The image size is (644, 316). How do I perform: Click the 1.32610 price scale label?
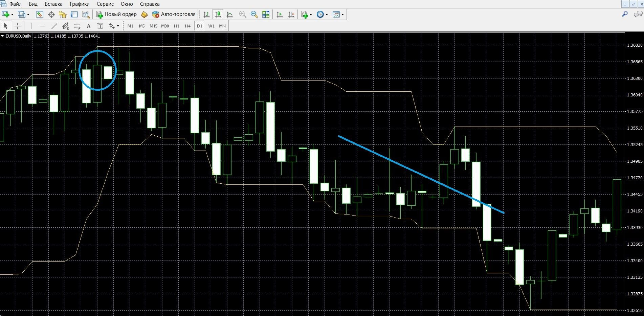pyautogui.click(x=635, y=310)
